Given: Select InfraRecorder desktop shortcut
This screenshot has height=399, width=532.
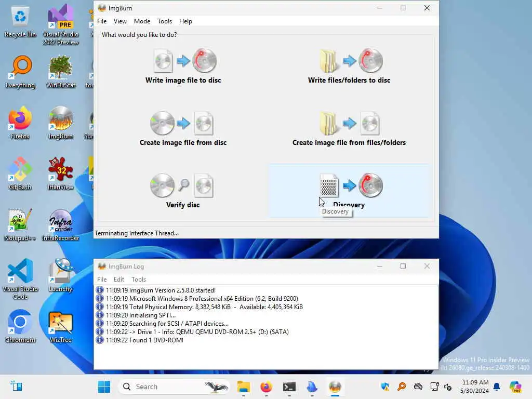Looking at the screenshot, I should click(x=61, y=224).
